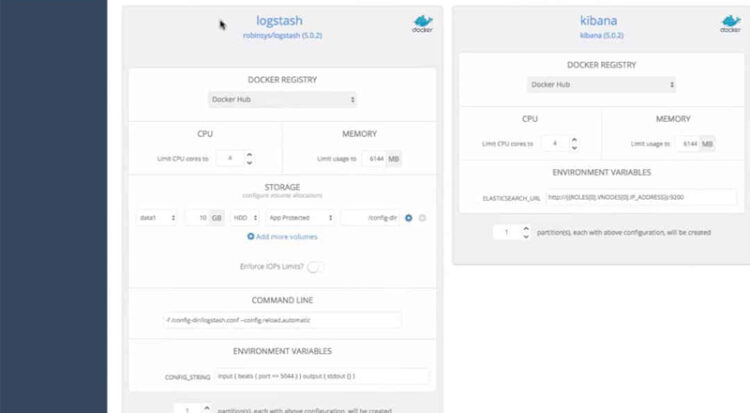Increase kibana partitions count with up arrow
750x413 pixels.
pos(526,229)
